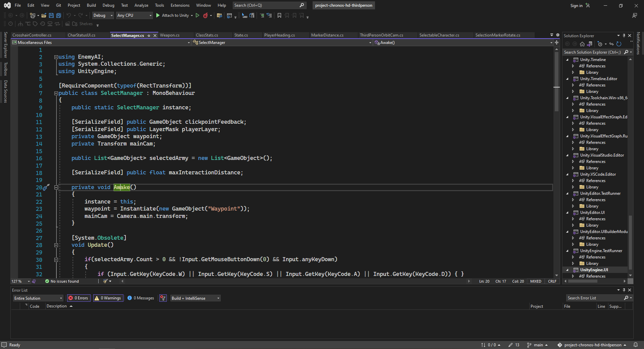Click Sync with Active Document icon
The width and height of the screenshot is (644, 349).
click(611, 44)
